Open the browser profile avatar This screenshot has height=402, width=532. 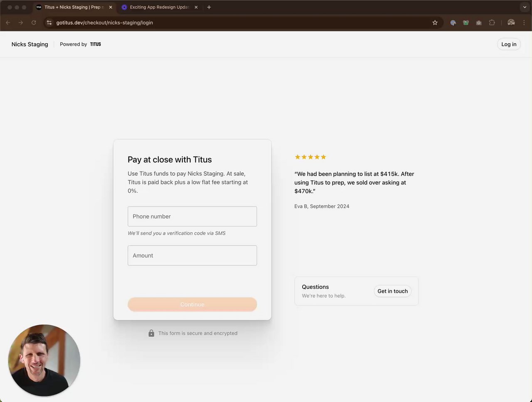[511, 22]
